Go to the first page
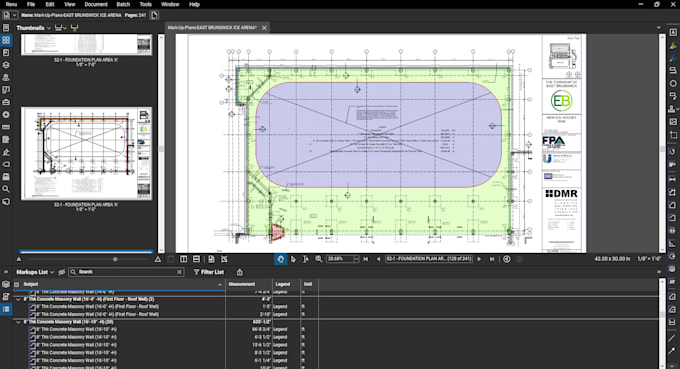The image size is (680, 369). [366, 259]
